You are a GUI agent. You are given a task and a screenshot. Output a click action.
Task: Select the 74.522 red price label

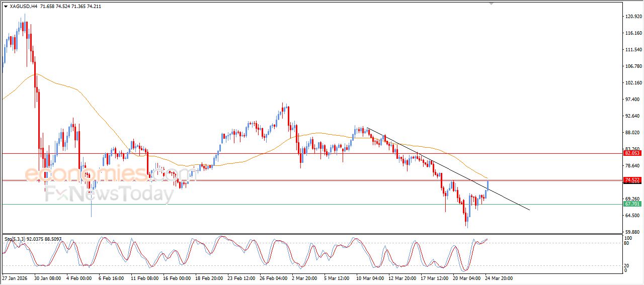click(x=632, y=180)
